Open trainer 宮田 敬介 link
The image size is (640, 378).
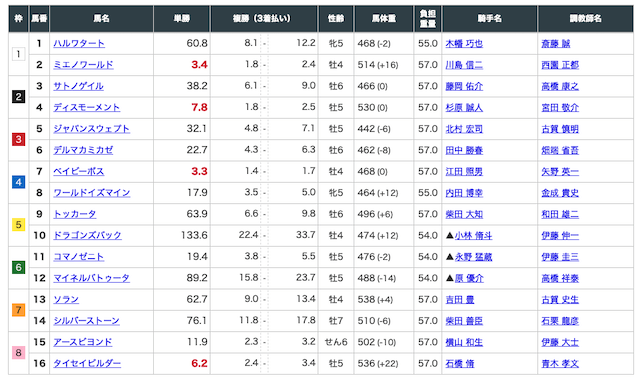[x=560, y=107]
